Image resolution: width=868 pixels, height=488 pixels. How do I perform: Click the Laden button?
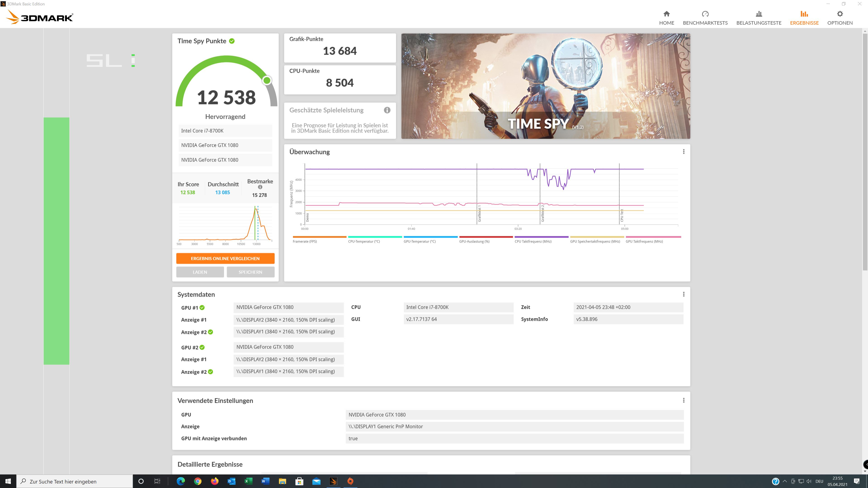(x=200, y=272)
